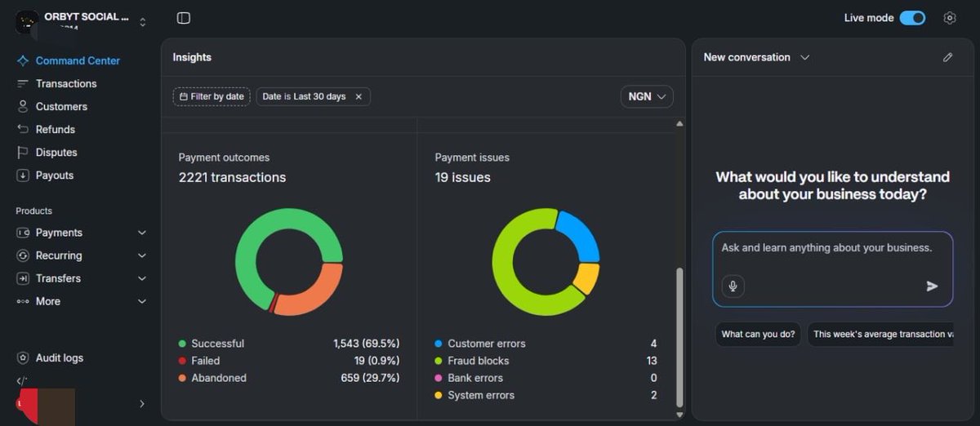
Task: Click the Successful legend row
Action: point(289,344)
